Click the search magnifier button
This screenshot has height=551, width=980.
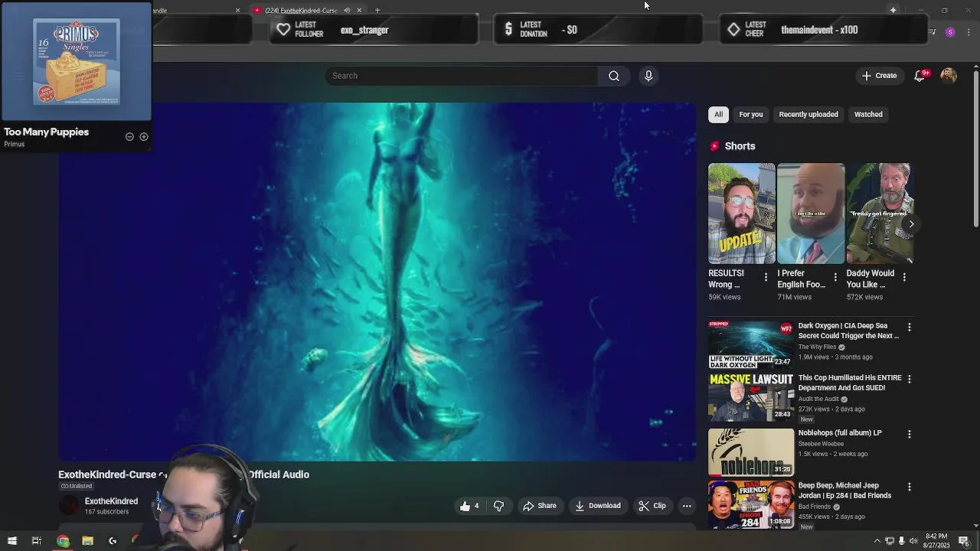tap(613, 76)
